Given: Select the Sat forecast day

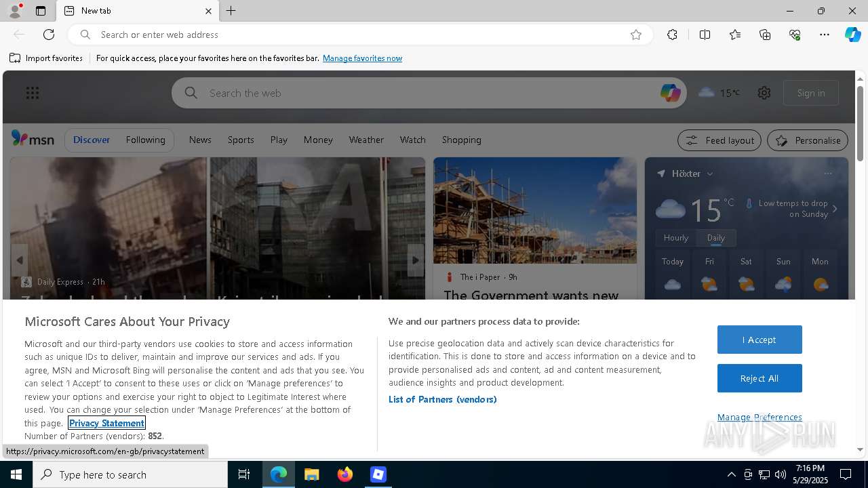Looking at the screenshot, I should pyautogui.click(x=746, y=274).
